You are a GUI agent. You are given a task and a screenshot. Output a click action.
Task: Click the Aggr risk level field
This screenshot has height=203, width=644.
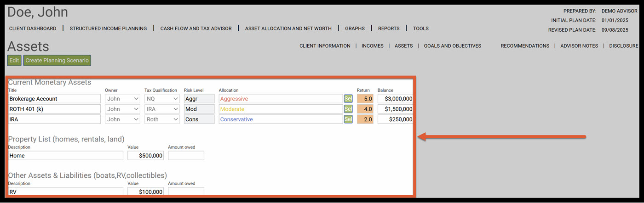tap(199, 99)
